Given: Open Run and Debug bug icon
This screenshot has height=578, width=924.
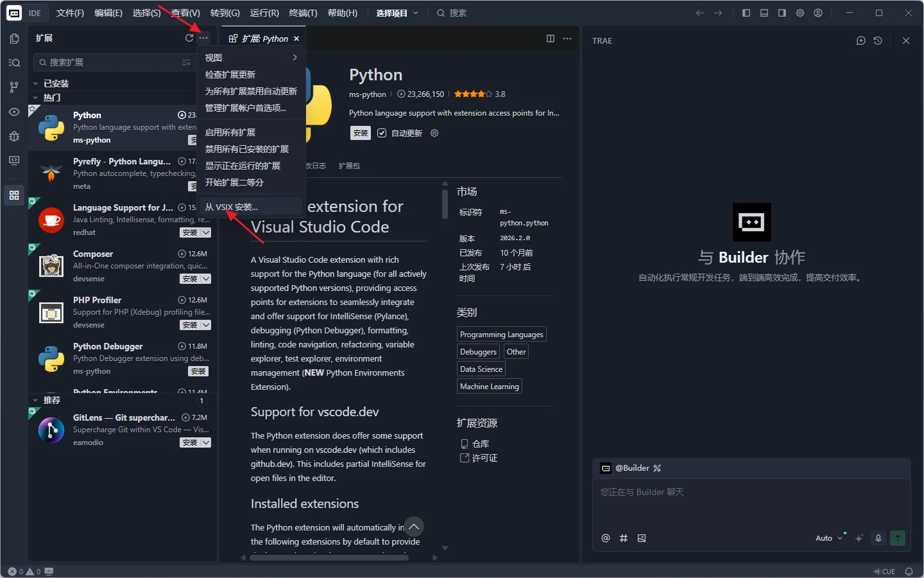Looking at the screenshot, I should click(14, 136).
